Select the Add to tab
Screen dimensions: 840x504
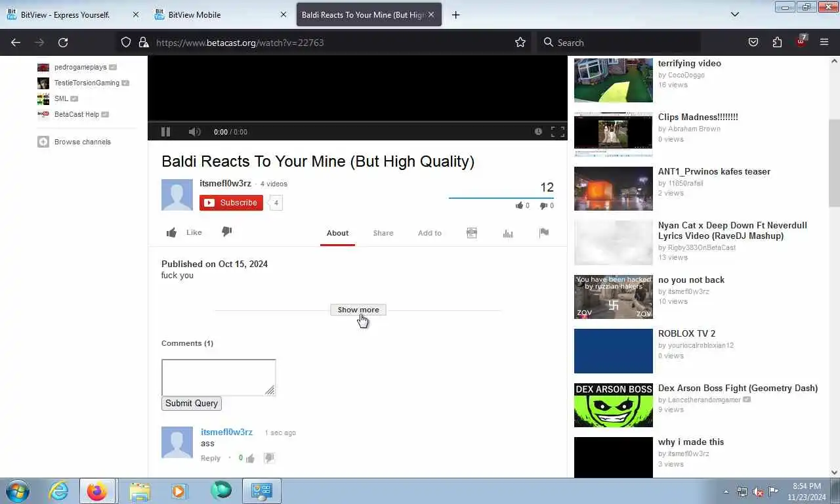430,233
